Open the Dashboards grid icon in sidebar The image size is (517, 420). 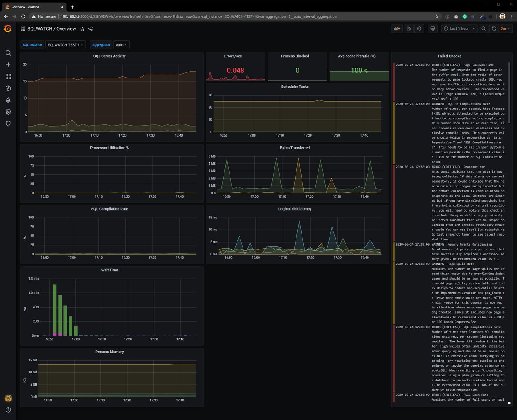pos(8,76)
